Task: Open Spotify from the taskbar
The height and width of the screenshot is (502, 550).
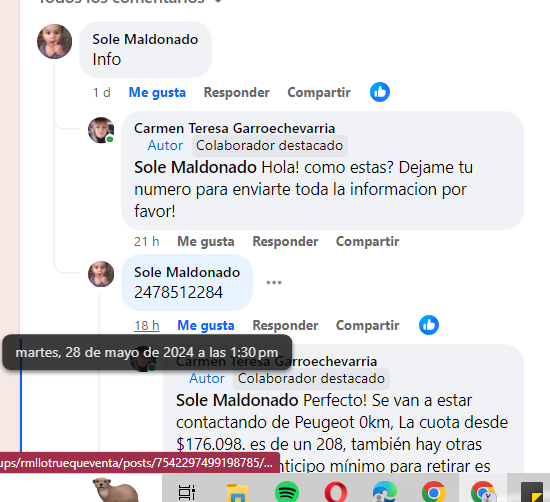Action: click(x=287, y=492)
